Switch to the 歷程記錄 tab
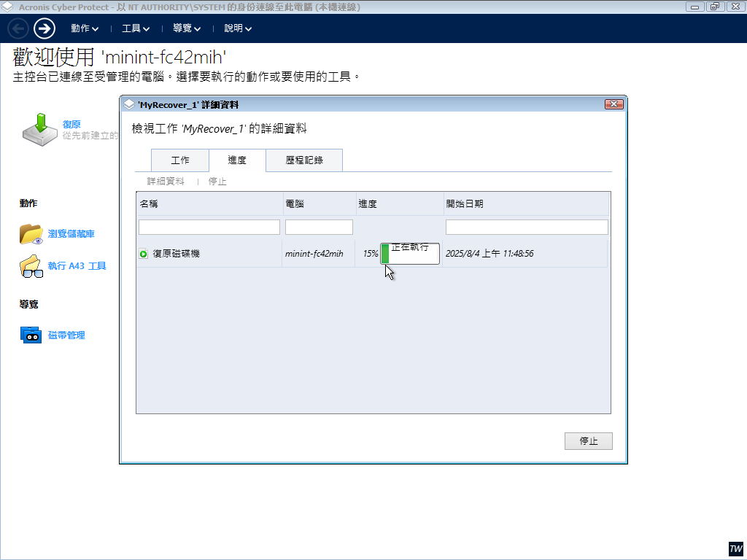This screenshot has height=560, width=747. tap(304, 160)
